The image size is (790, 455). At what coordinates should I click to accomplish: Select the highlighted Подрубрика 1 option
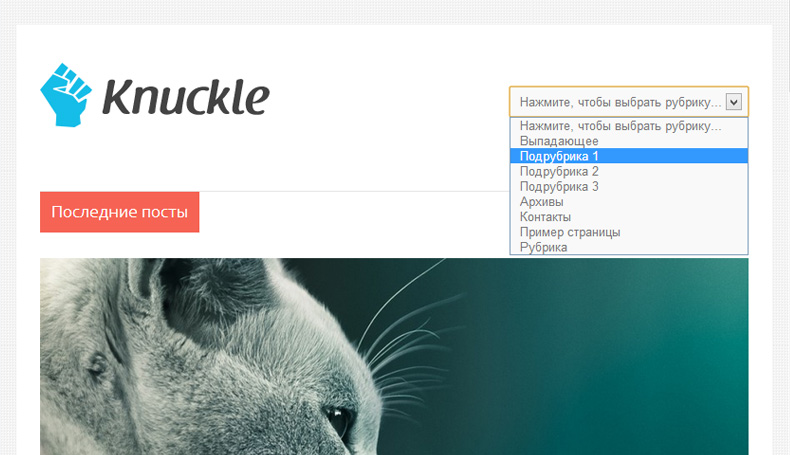(x=629, y=156)
